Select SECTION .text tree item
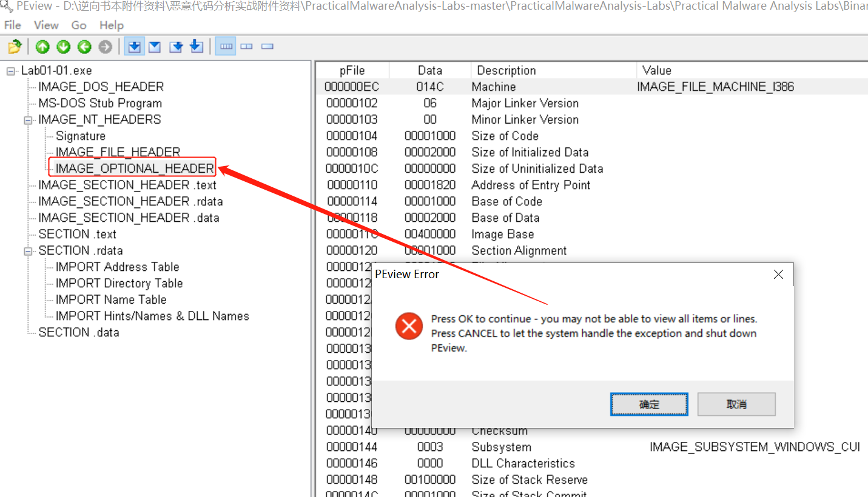The height and width of the screenshot is (497, 868). pyautogui.click(x=77, y=235)
